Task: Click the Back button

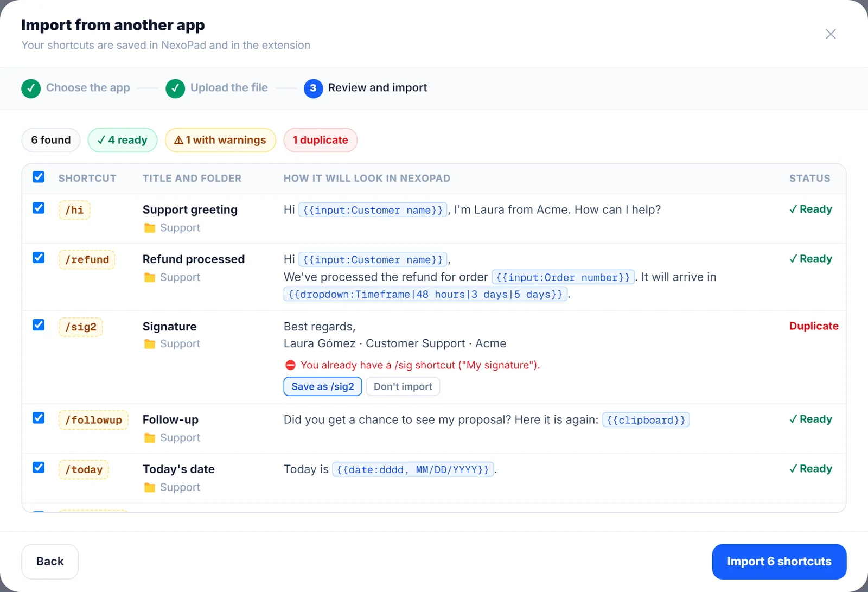Action: [50, 562]
